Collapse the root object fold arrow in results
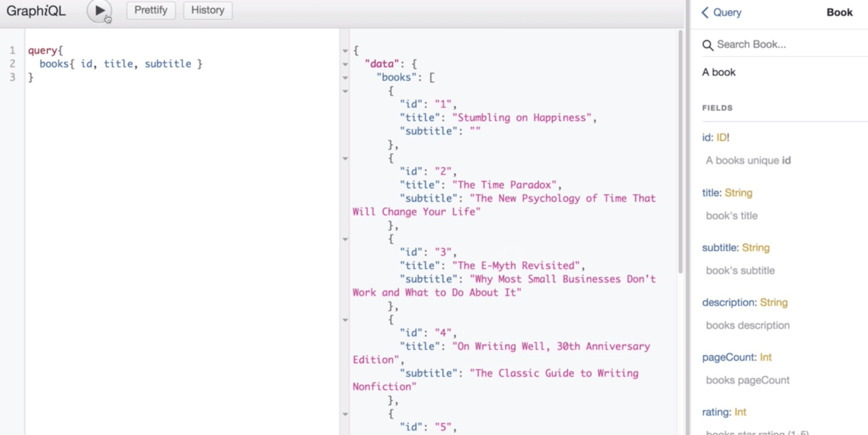 (345, 51)
